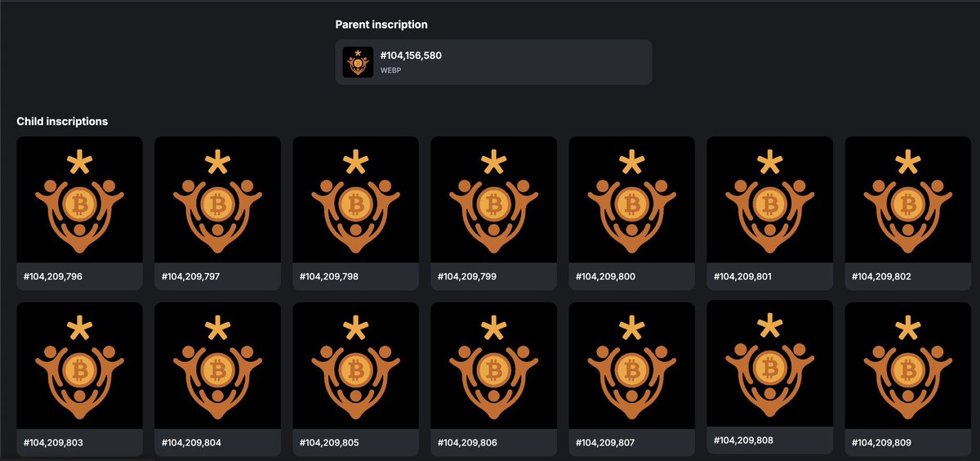The image size is (980, 461).
Task: Click the parent inscription small logo icon
Action: (x=358, y=62)
